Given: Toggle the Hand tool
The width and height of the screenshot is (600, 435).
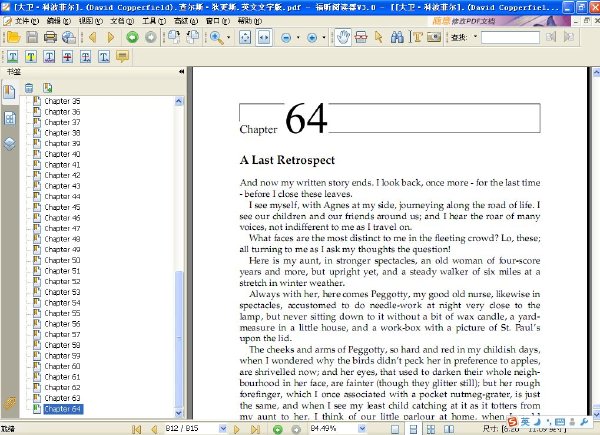Looking at the screenshot, I should 343,37.
